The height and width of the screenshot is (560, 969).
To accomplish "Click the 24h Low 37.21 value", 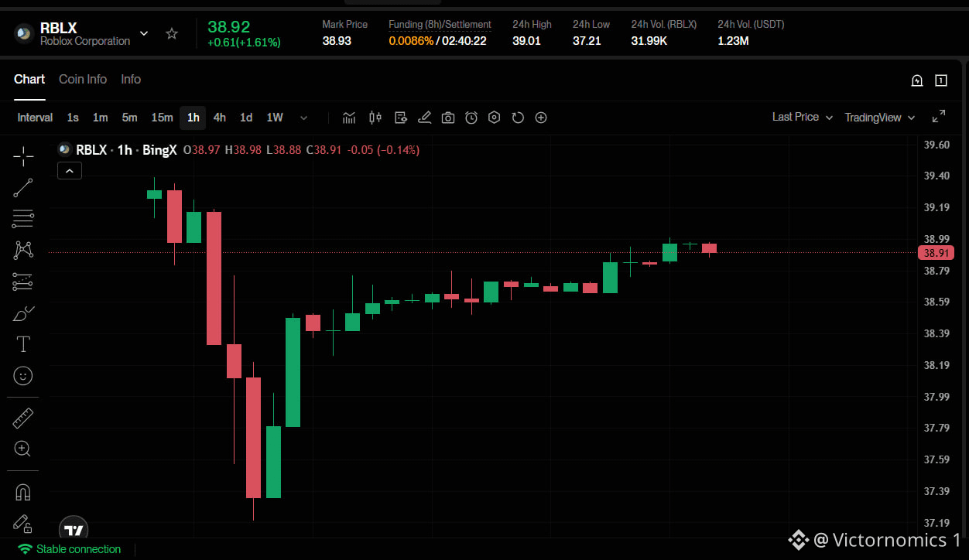I will tap(587, 41).
